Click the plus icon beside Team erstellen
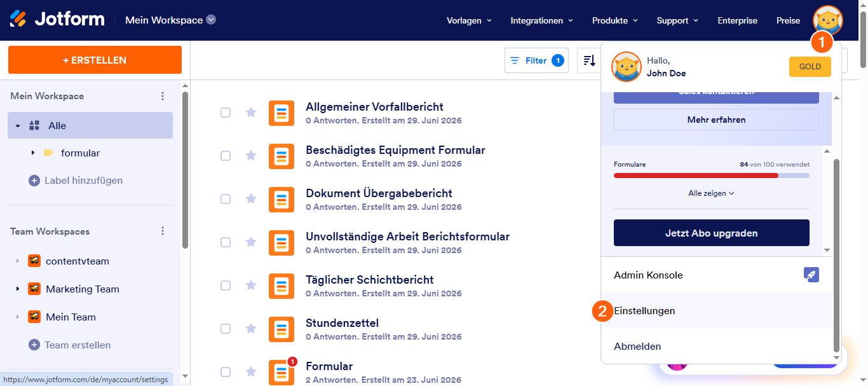The image size is (868, 386). 34,345
